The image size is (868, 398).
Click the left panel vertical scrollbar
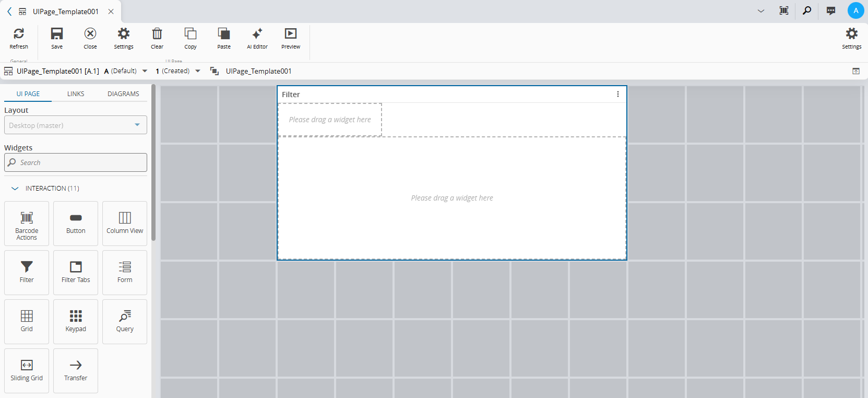tap(153, 162)
